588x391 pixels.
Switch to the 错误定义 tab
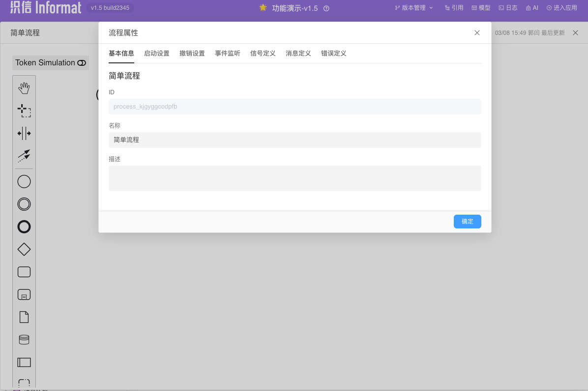coord(333,54)
